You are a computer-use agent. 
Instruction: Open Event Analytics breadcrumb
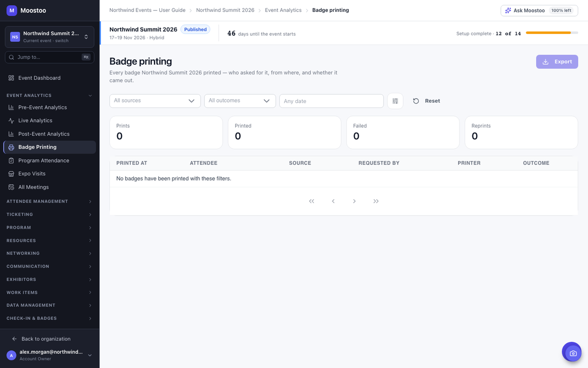coord(283,10)
